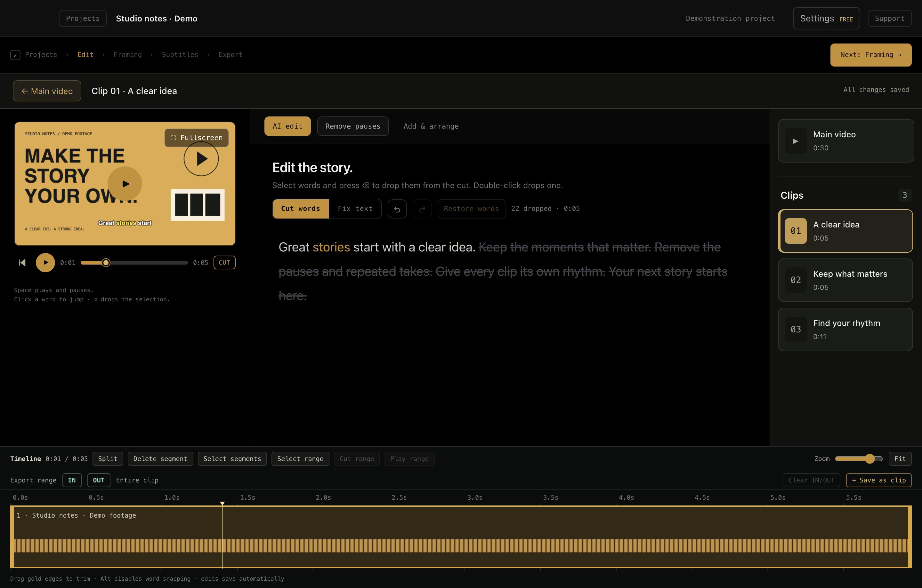This screenshot has height=588, width=922.
Task: Play the Main video card
Action: coord(846,141)
